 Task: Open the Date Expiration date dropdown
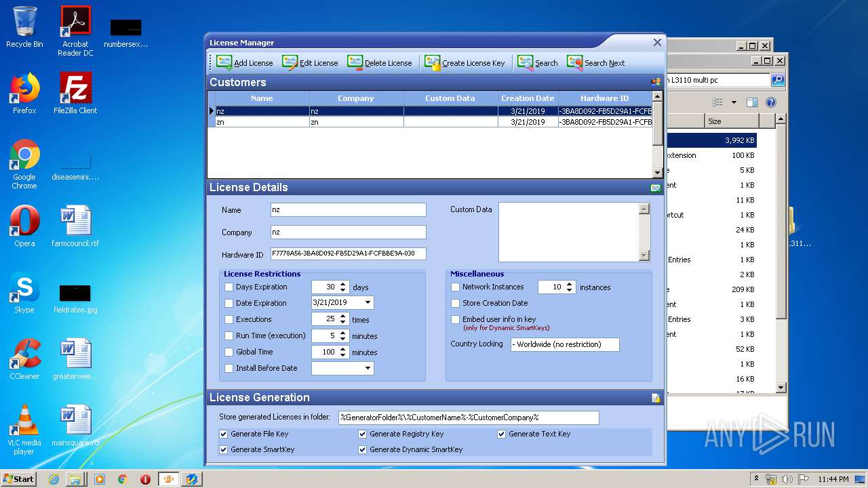click(x=368, y=303)
